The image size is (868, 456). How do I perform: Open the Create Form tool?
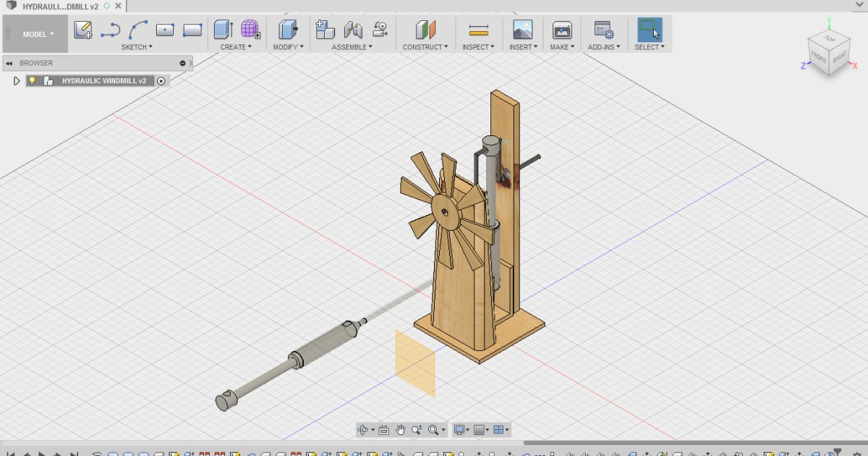tap(250, 30)
